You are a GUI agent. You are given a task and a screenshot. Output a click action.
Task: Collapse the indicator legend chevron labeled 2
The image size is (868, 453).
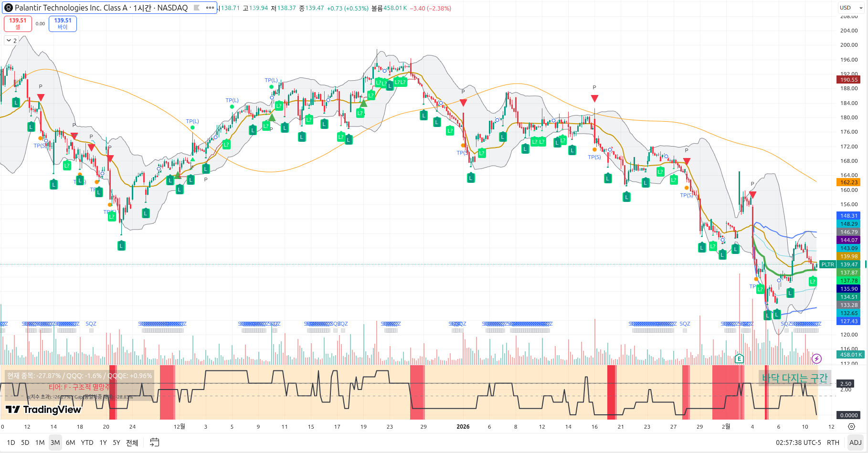click(x=11, y=41)
